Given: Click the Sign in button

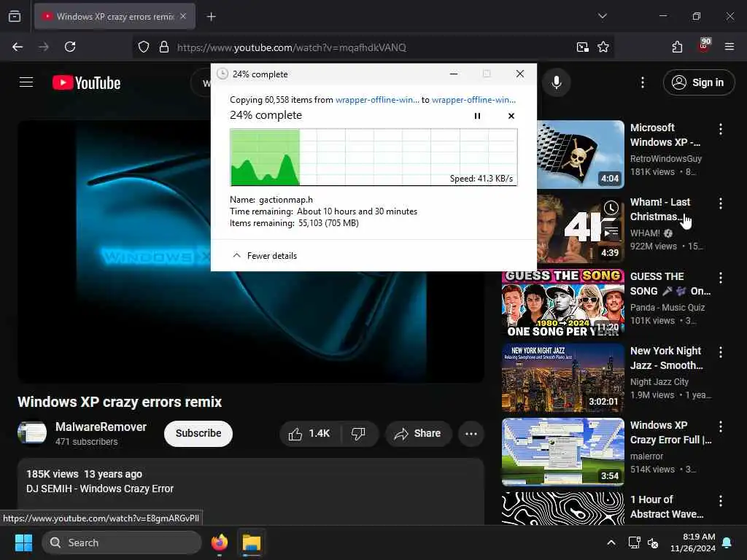Looking at the screenshot, I should click(698, 82).
